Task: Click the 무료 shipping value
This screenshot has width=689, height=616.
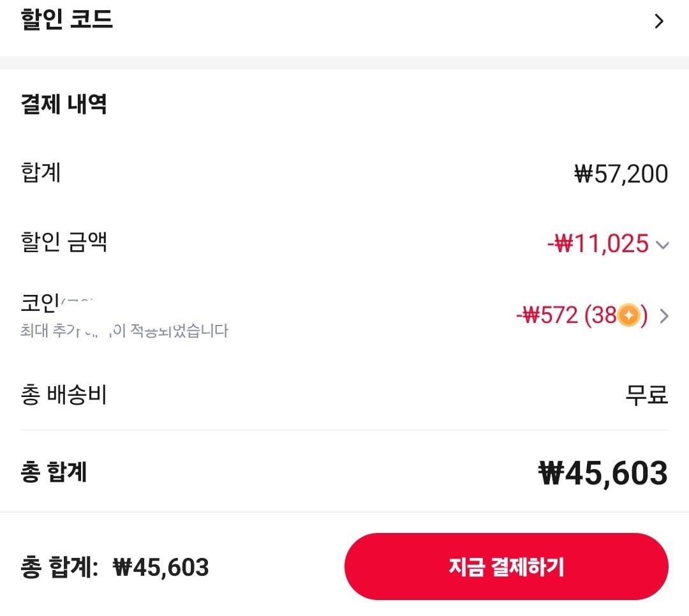Action: point(647,394)
